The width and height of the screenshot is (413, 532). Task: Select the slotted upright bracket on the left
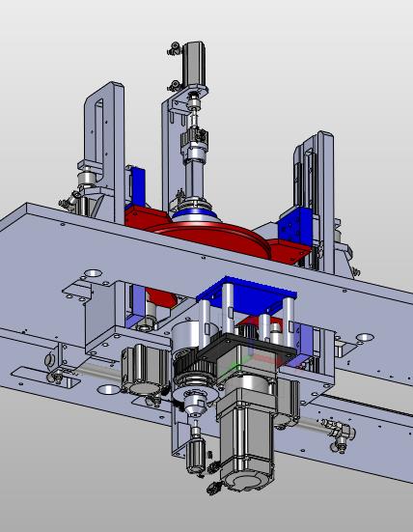coord(104,152)
